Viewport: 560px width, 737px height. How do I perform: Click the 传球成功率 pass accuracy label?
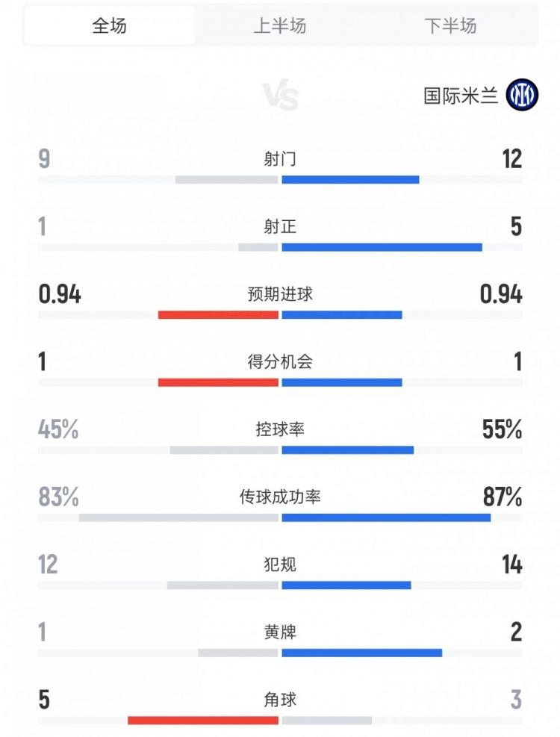pos(280,497)
